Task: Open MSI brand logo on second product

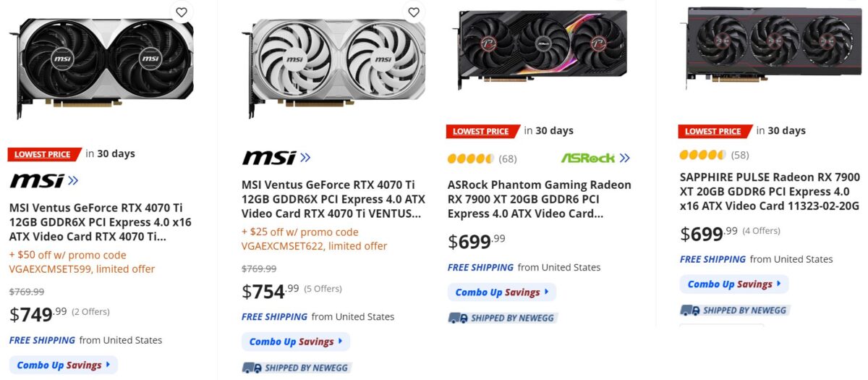Action: pyautogui.click(x=276, y=158)
